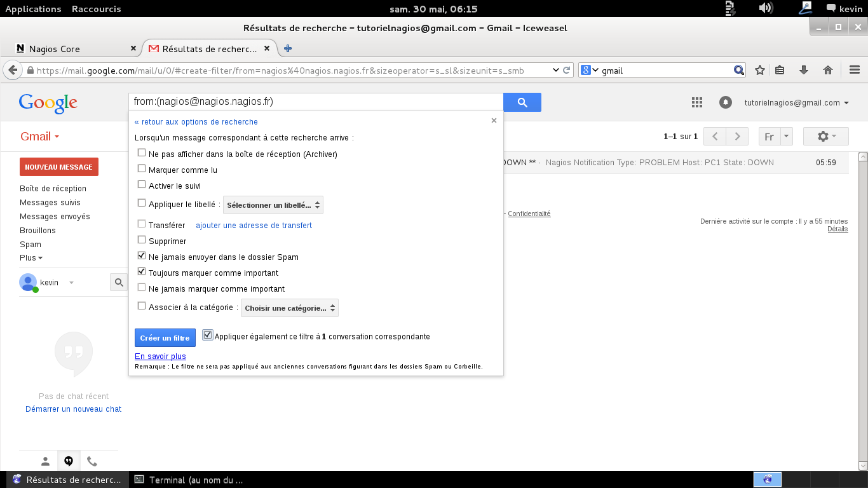The image size is (868, 488).
Task: Click the search engine magnifier in browser search box
Action: (x=738, y=71)
